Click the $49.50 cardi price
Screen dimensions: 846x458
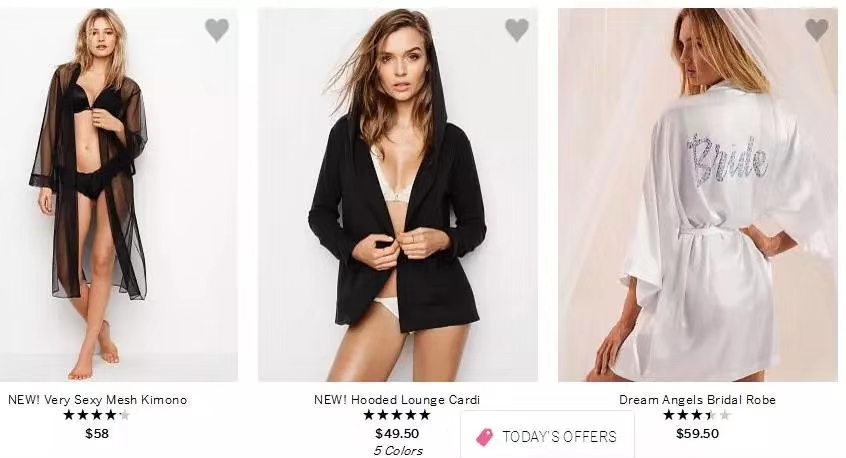[397, 434]
